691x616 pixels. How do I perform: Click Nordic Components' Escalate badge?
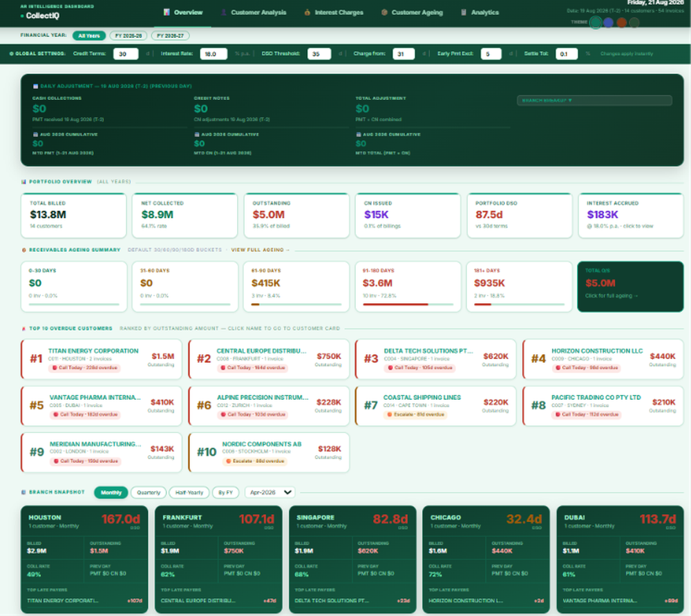tap(255, 461)
